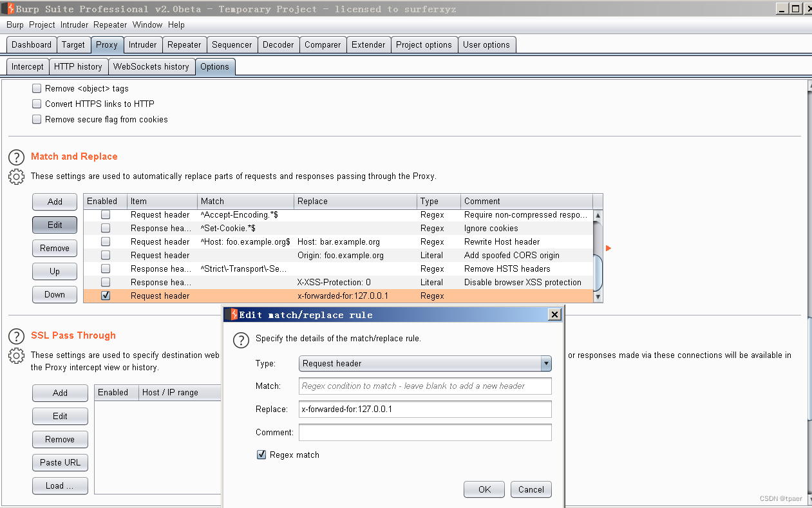This screenshot has width=812, height=508.
Task: Sort rules by Comment column header
Action: (x=527, y=201)
